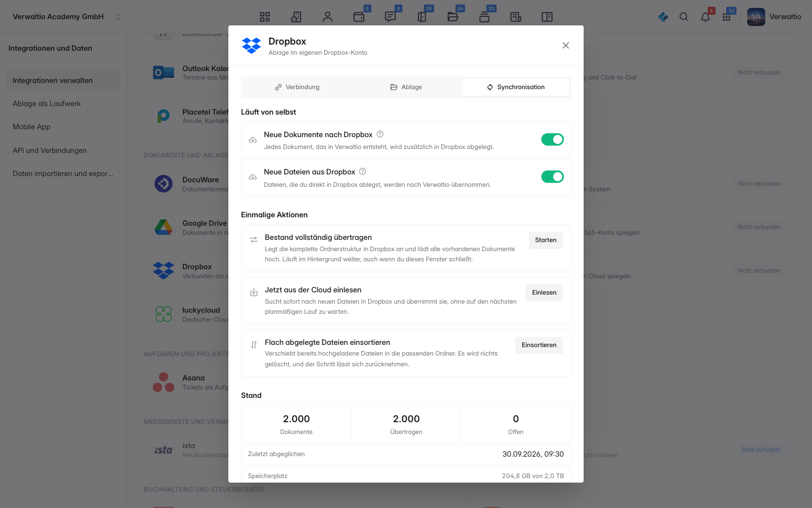Screen dimensions: 812x508
Task: Switch to the Ablage tab
Action: pos(406,87)
